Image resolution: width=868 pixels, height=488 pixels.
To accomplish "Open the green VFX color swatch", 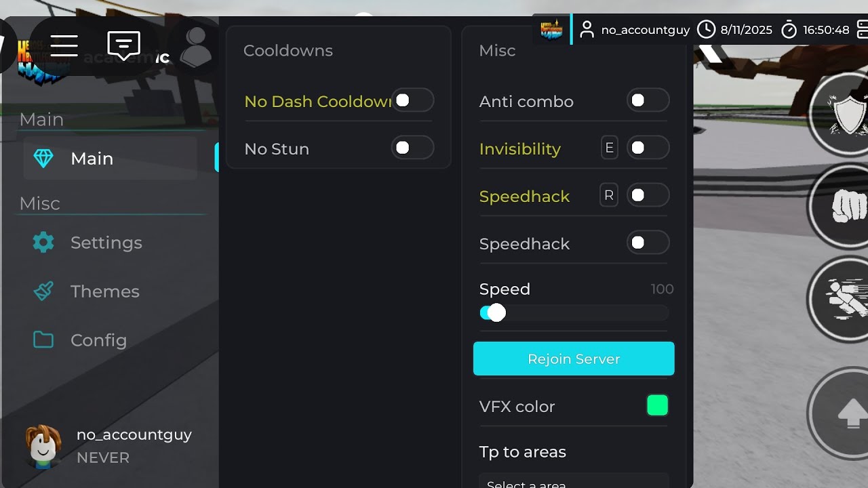I will coord(657,405).
